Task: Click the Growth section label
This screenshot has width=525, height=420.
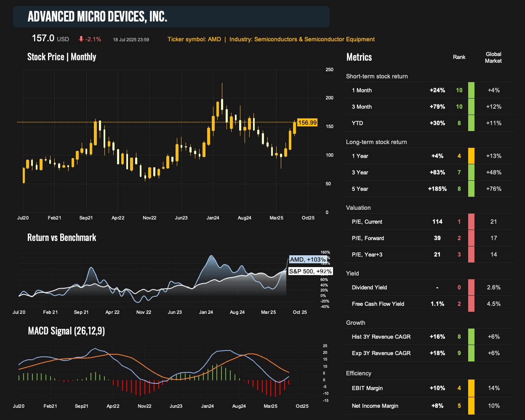Action: click(356, 323)
